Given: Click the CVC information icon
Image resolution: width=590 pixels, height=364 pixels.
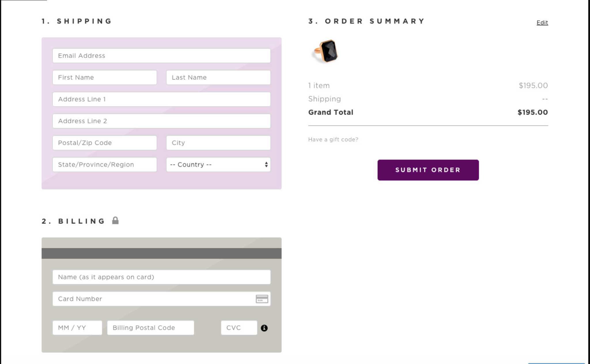Looking at the screenshot, I should click(264, 328).
